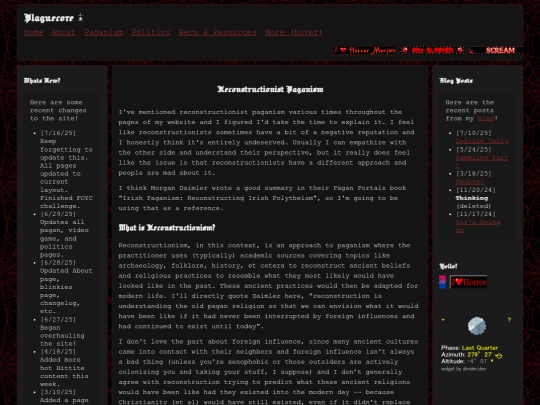Click the [6/27/25] changelog entry date
The height and width of the screenshot is (405, 540).
[58, 319]
